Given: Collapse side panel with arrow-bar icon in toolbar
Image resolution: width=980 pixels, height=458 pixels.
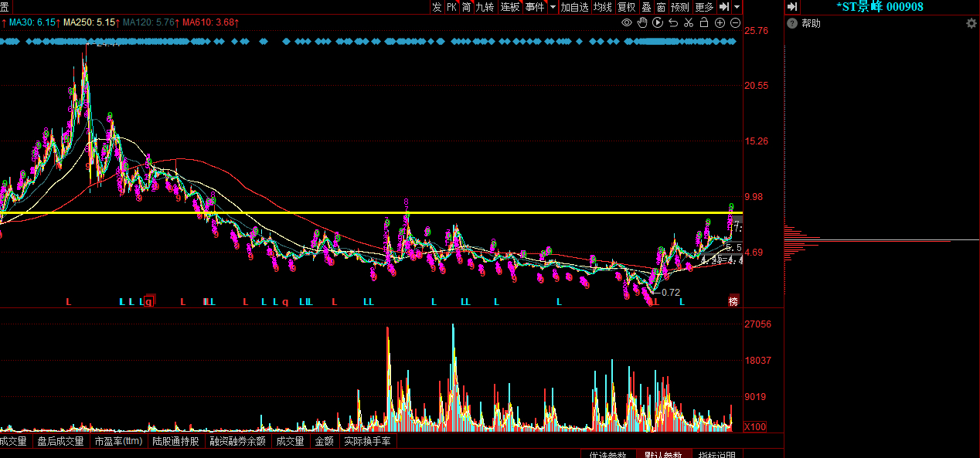Looking at the screenshot, I should point(724,6).
